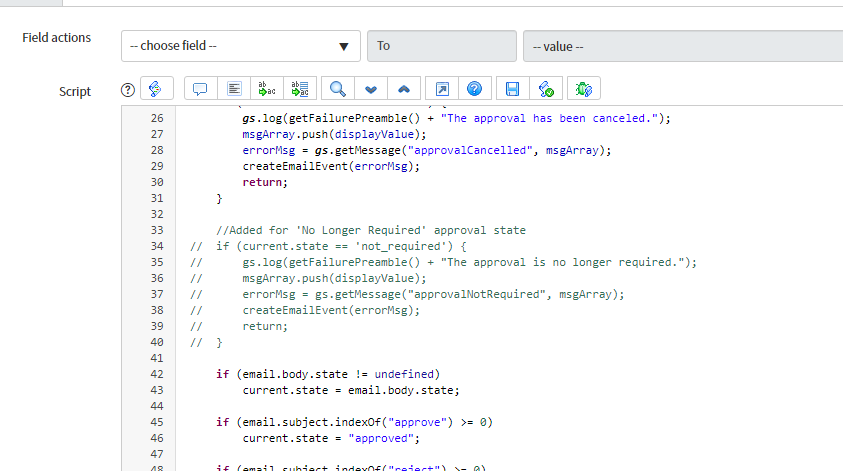The image size is (843, 471).
Task: Click the comment speech-bubble toolbar icon
Action: [201, 89]
